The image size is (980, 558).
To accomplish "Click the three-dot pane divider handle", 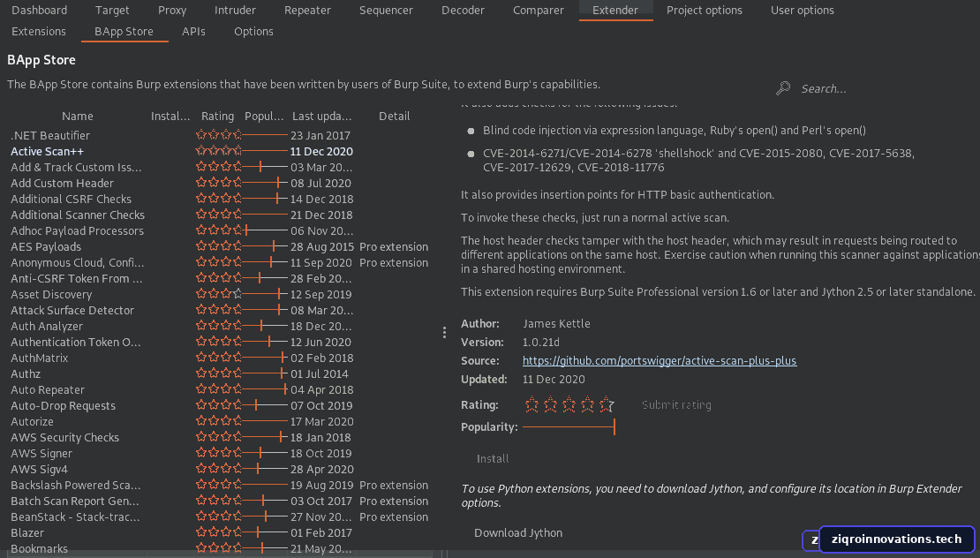I will point(444,333).
